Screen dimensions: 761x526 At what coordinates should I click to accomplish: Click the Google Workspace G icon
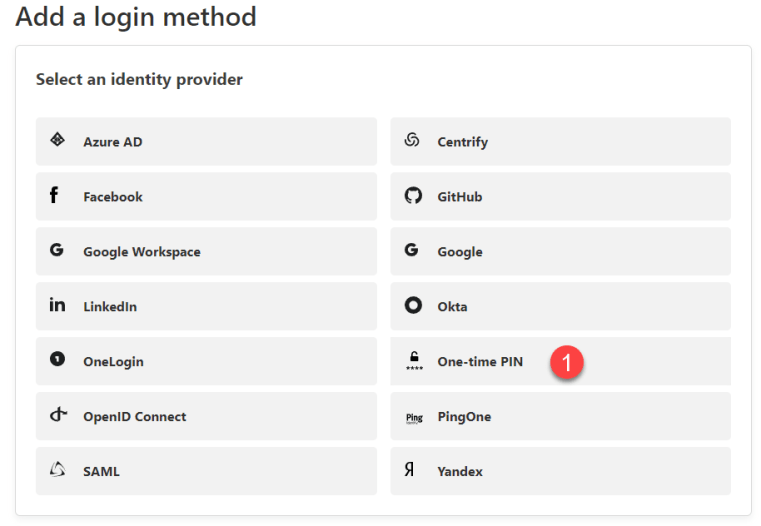point(57,250)
